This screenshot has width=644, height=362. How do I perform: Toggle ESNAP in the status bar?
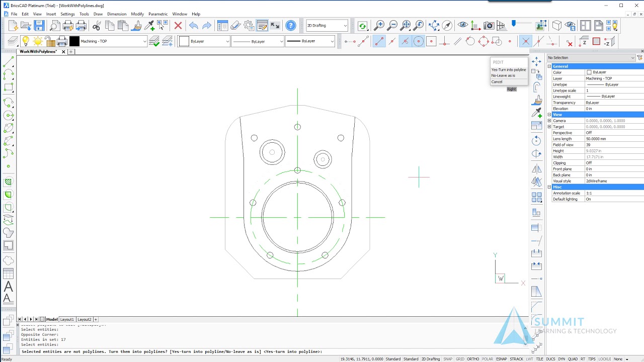tap(502, 359)
